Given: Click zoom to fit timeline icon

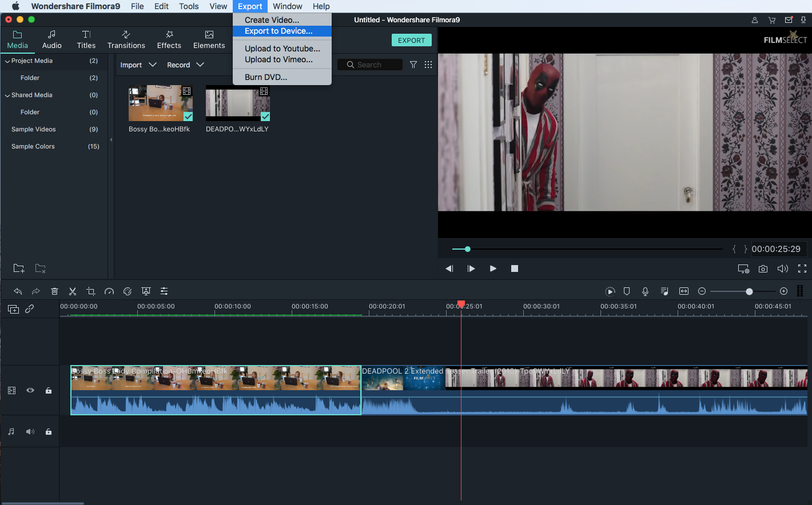Looking at the screenshot, I should [684, 291].
